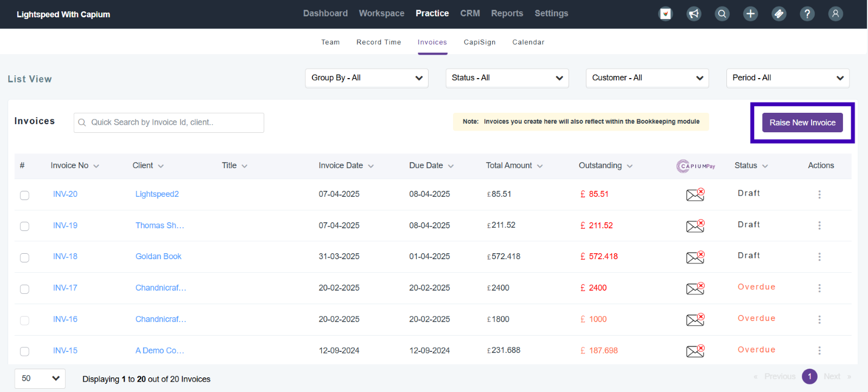This screenshot has width=868, height=392.
Task: Click the Previous pagination link
Action: click(780, 376)
